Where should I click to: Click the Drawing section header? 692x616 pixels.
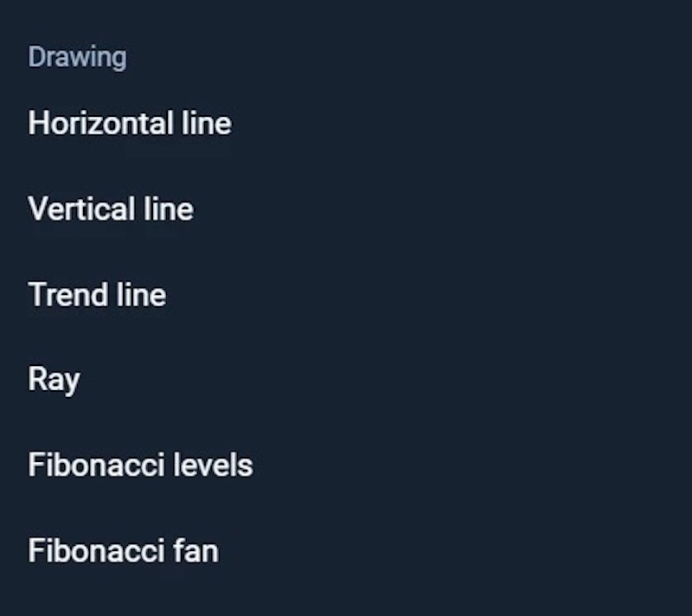tap(77, 57)
